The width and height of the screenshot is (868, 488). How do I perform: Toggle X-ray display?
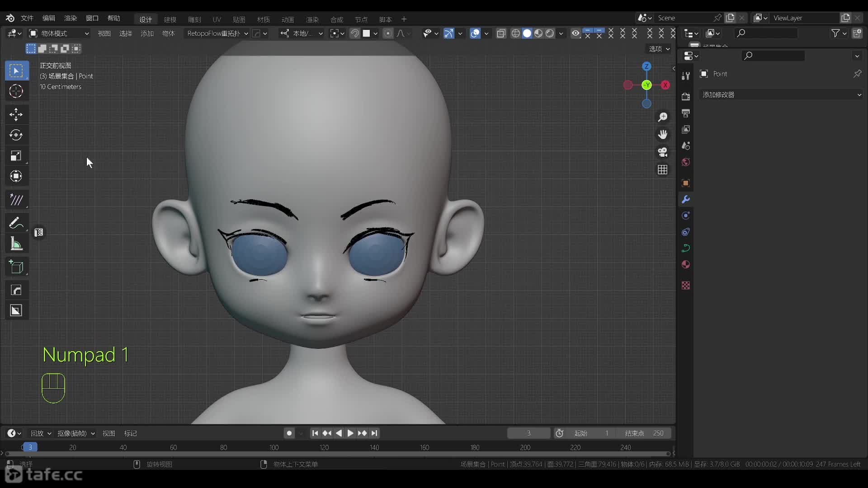[x=501, y=33]
